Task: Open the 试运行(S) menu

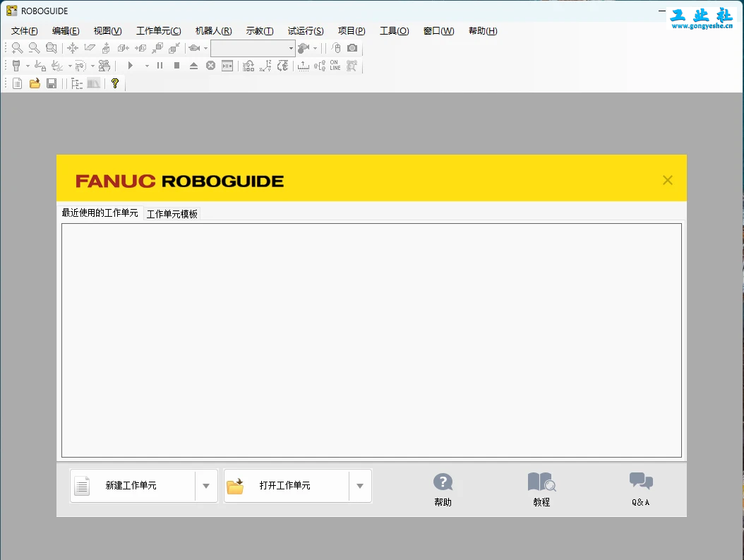Action: point(306,31)
